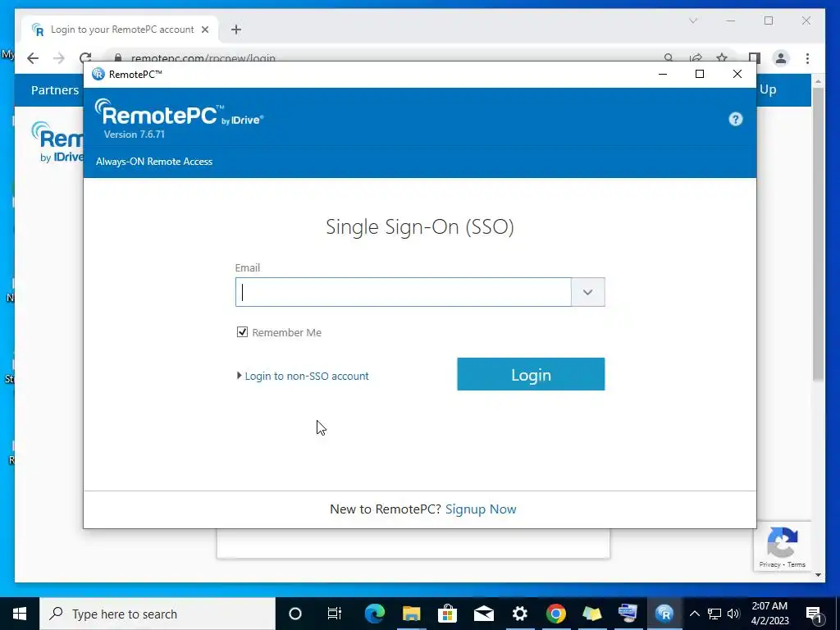Screen dimensions: 840x630
Task: Follow the Signup Now link
Action: tap(481, 509)
